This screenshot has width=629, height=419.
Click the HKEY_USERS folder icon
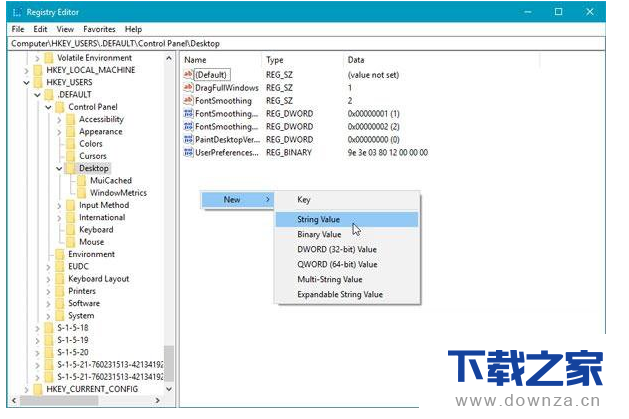tap(38, 83)
